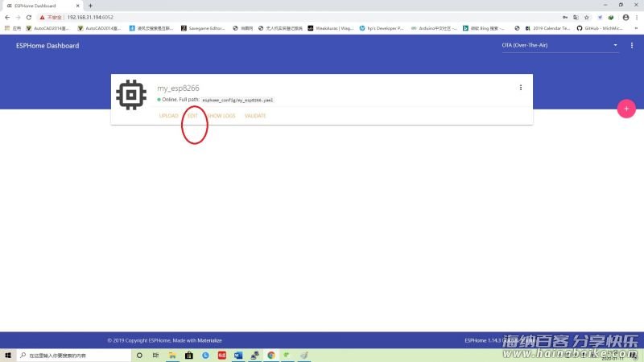This screenshot has width=644, height=362.
Task: Go forward in the browser
Action: coord(18,17)
